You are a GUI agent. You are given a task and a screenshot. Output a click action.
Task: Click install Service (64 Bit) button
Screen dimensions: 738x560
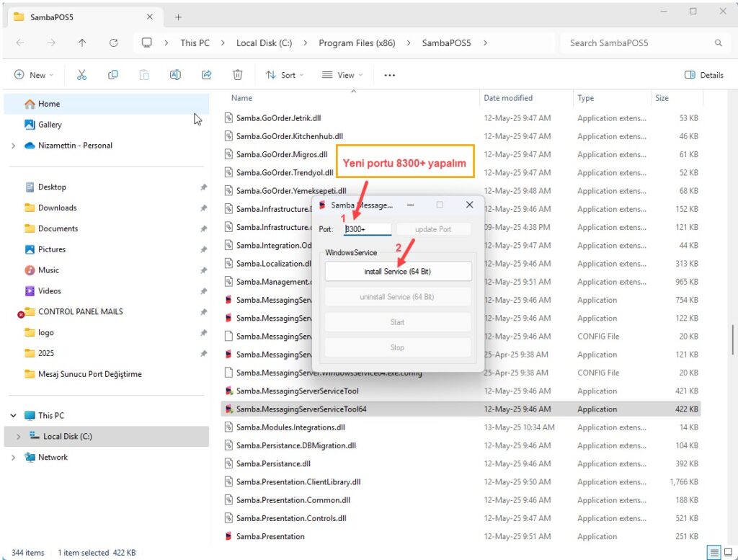pyautogui.click(x=398, y=272)
